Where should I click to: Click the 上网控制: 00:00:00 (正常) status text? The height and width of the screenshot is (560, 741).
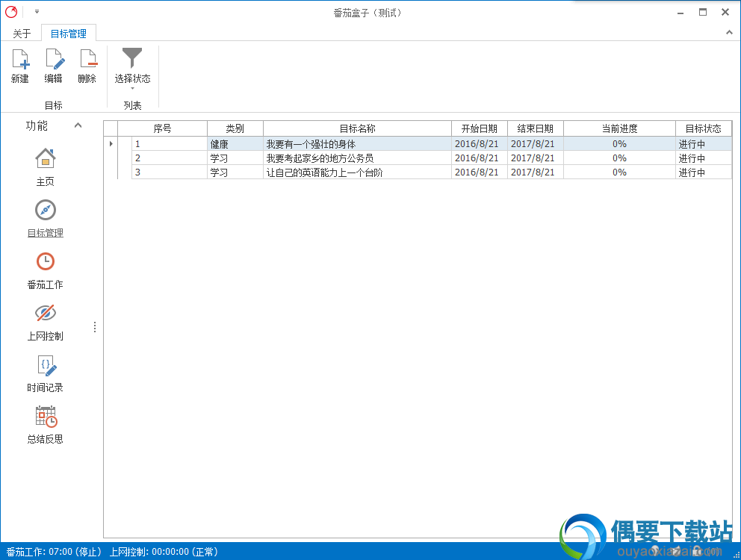tap(164, 552)
